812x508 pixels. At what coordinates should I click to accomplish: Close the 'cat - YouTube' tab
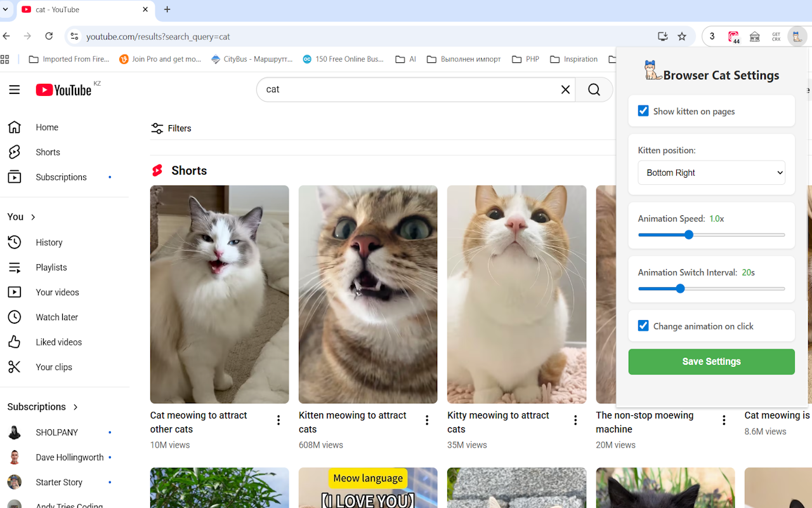(x=145, y=10)
